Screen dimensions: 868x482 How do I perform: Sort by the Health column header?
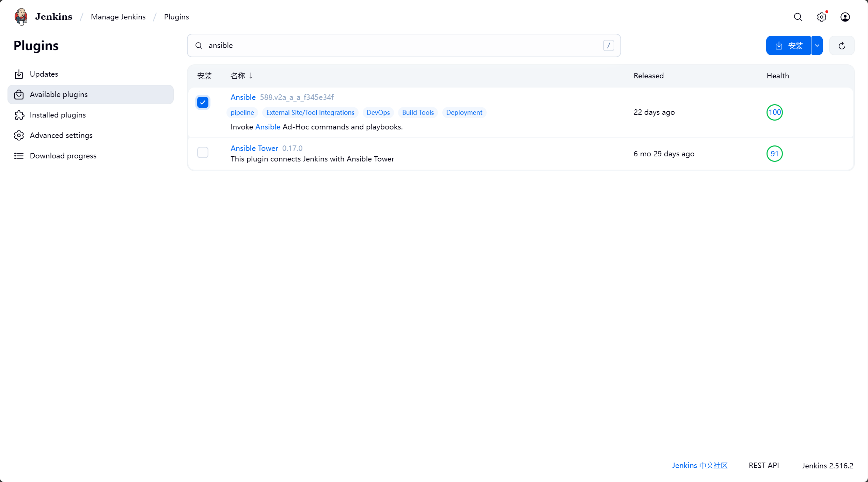tap(778, 76)
